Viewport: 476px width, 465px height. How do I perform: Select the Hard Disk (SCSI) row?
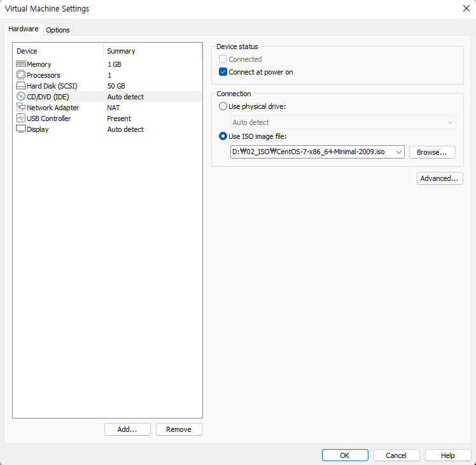tap(108, 86)
